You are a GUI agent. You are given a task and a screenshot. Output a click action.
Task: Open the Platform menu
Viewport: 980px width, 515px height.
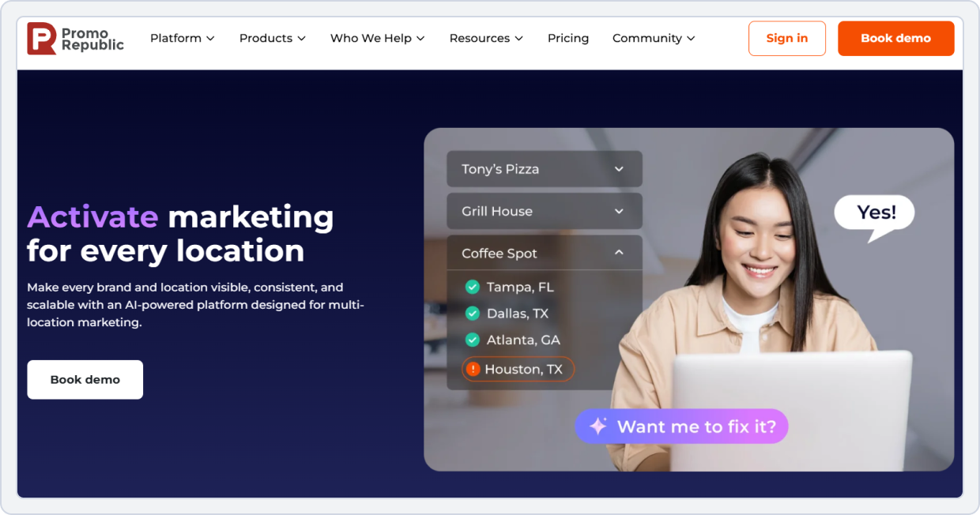coord(182,38)
